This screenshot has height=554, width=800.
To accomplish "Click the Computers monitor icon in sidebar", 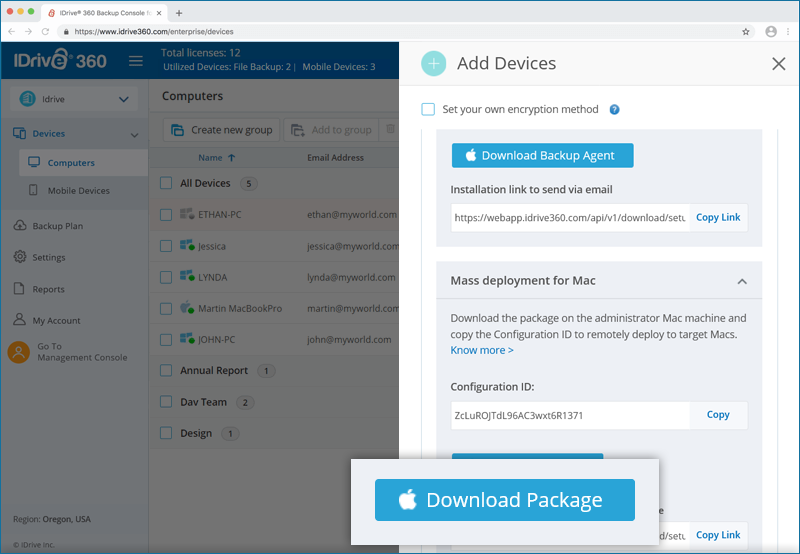I will [34, 162].
